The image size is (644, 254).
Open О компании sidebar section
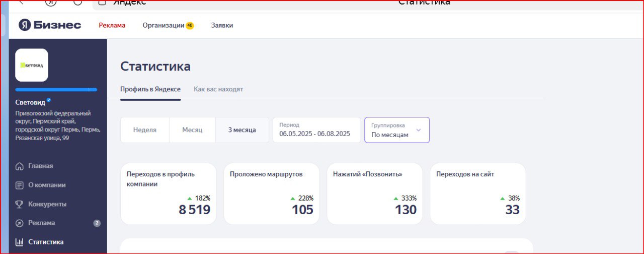coord(47,185)
